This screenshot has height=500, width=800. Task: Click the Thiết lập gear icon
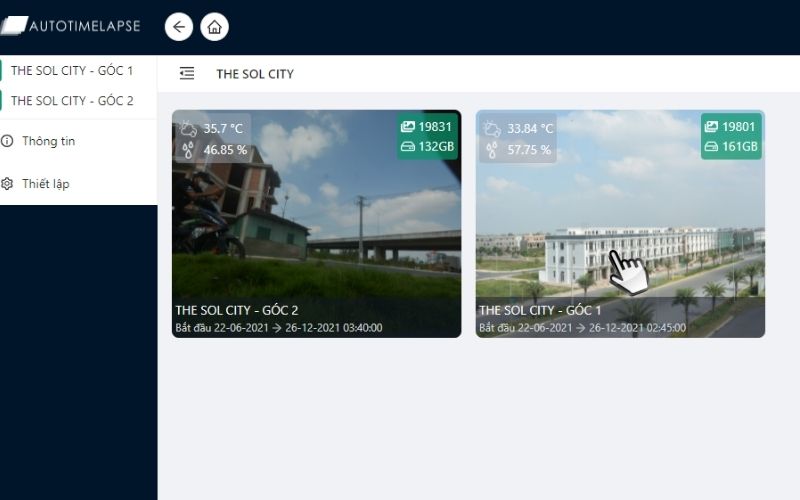pyautogui.click(x=7, y=184)
